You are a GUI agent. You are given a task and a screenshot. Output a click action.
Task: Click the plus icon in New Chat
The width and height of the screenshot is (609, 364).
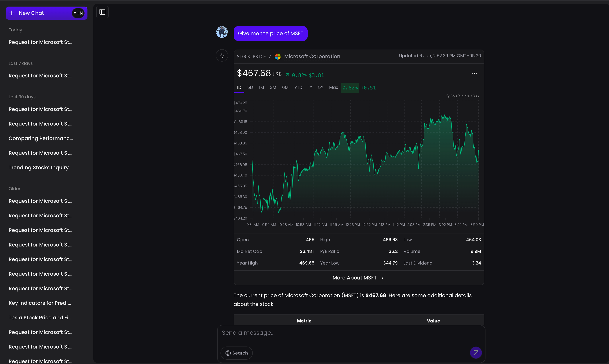pyautogui.click(x=11, y=13)
